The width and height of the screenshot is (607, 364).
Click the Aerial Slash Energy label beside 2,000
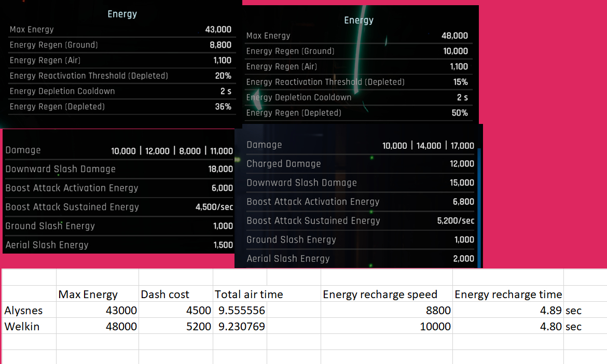(288, 258)
